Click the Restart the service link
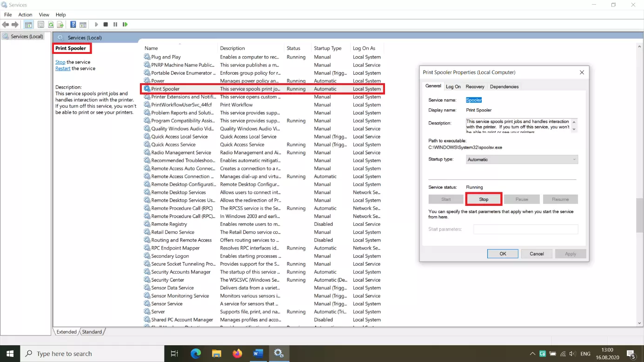Viewport: 644px width, 362px height. click(x=63, y=68)
